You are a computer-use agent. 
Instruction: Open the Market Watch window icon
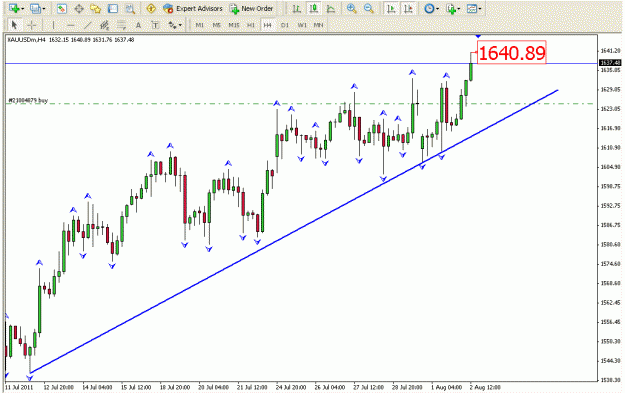(61, 8)
